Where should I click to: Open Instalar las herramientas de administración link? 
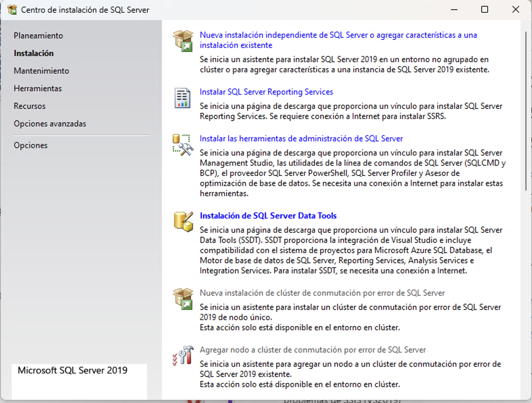coord(301,139)
